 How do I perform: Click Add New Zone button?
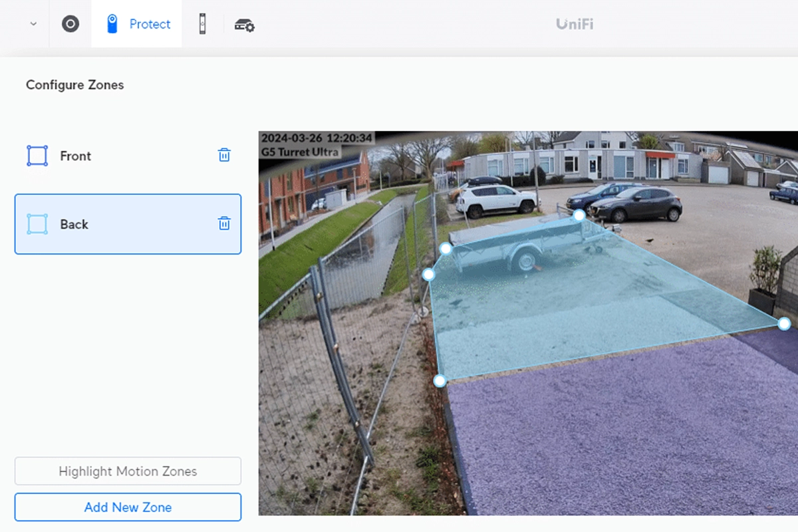[128, 507]
